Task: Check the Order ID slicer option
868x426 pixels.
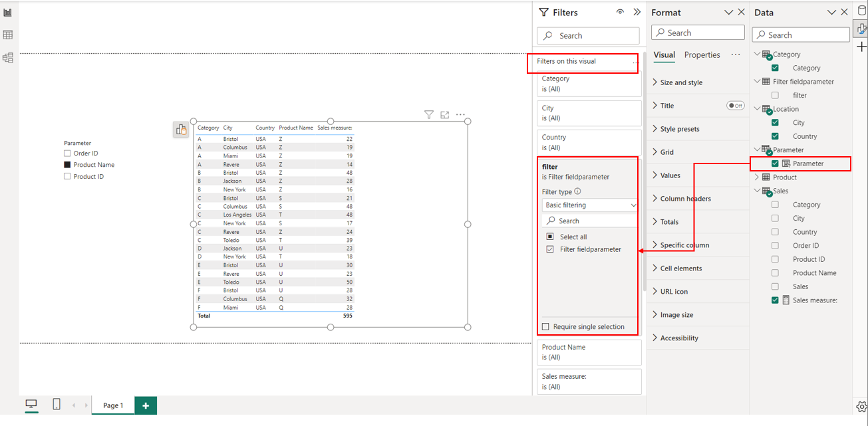Action: (67, 154)
